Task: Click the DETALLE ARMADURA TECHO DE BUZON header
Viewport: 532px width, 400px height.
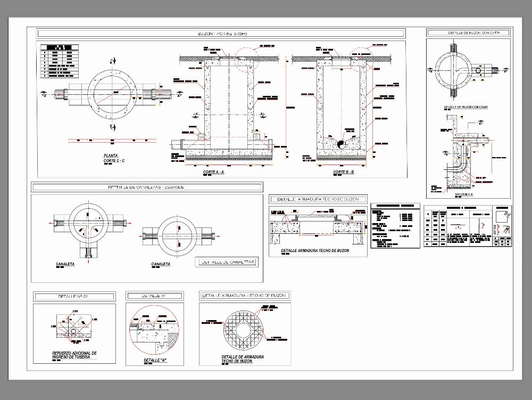Action: 319,199
